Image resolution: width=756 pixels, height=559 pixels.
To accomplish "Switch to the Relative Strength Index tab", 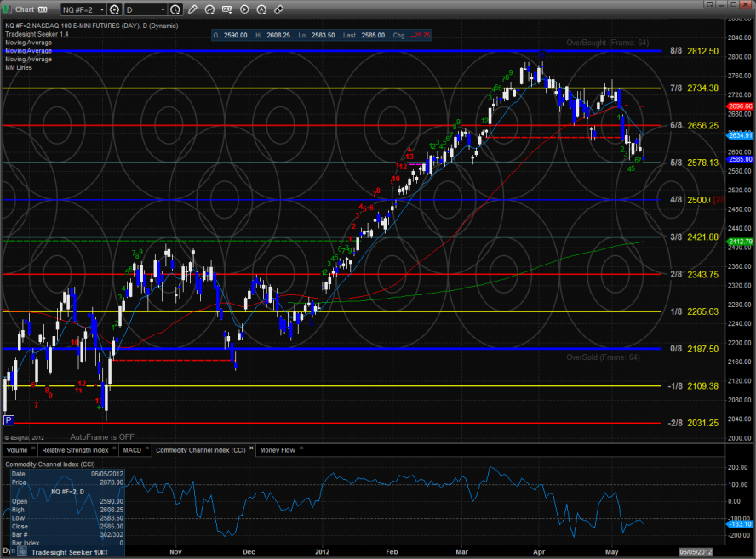I will [x=75, y=449].
